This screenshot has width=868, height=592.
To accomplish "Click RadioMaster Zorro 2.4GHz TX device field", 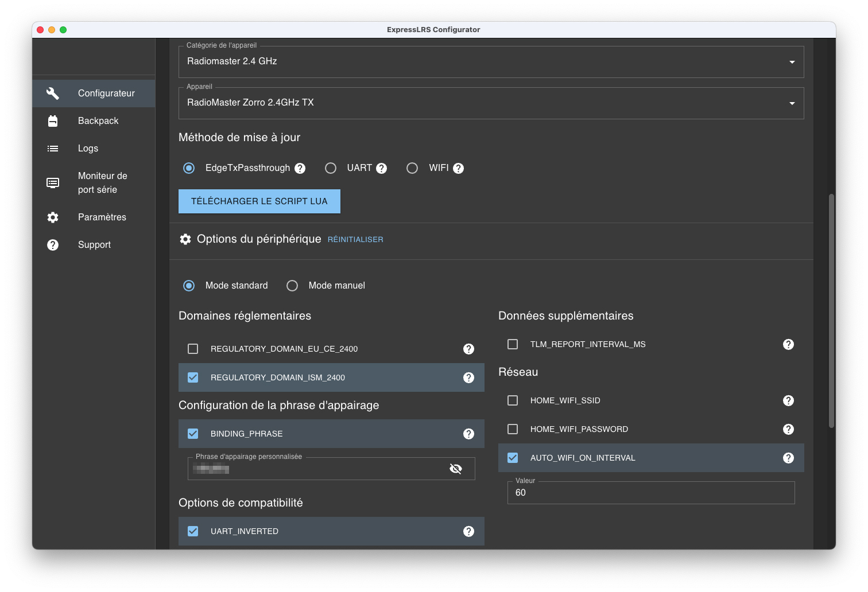I will pyautogui.click(x=491, y=103).
